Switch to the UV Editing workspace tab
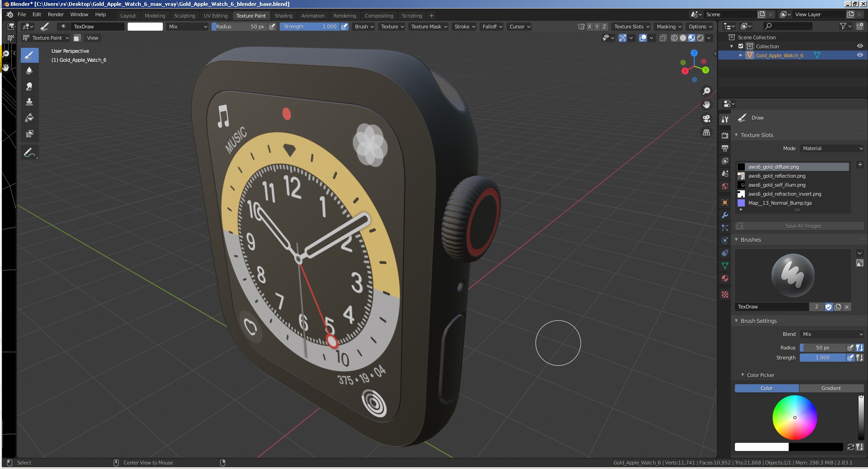Viewport: 868px width, 469px height. pyautogui.click(x=216, y=16)
